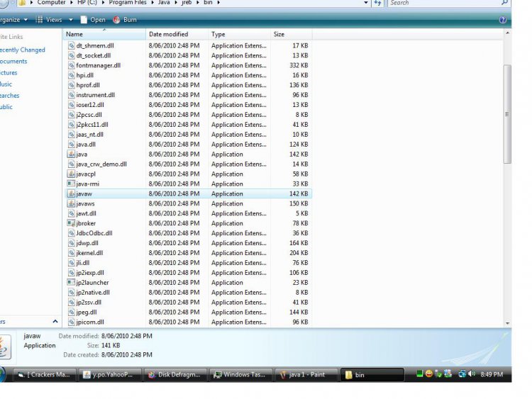Click the search magnifier icon

tap(504, 3)
